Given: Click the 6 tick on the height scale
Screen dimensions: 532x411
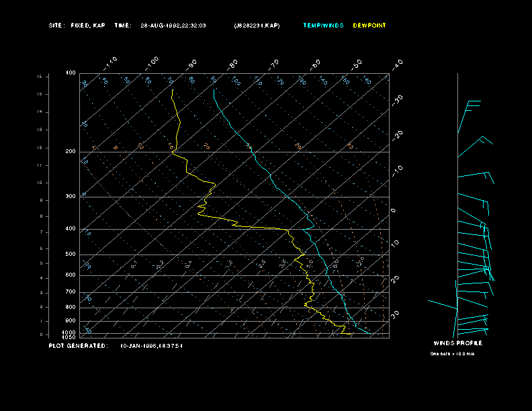Looking at the screenshot, I should tap(42, 248).
